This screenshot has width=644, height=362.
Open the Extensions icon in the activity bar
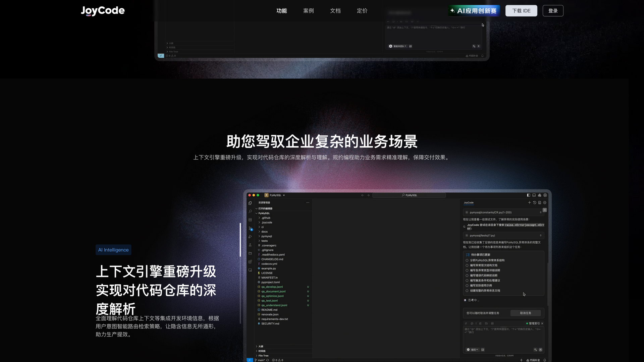(250, 262)
